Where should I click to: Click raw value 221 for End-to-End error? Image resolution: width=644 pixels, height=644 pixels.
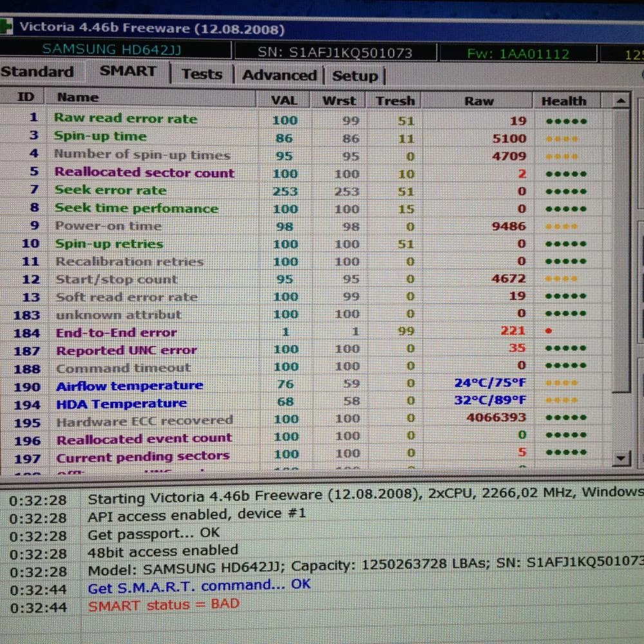click(513, 330)
